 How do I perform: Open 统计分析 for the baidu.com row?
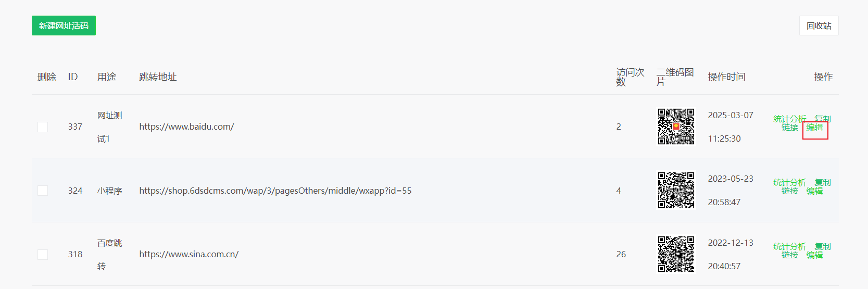click(x=789, y=119)
